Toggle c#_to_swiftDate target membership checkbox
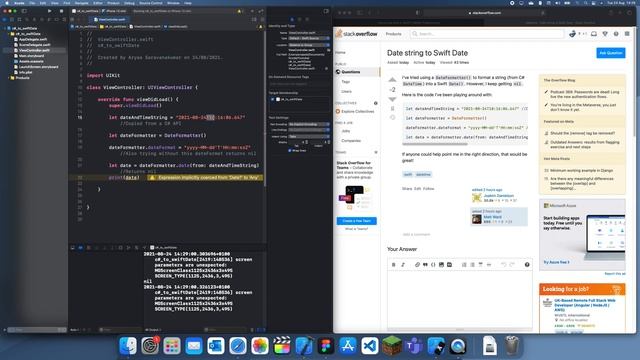This screenshot has height=360, width=640. coord(273,99)
